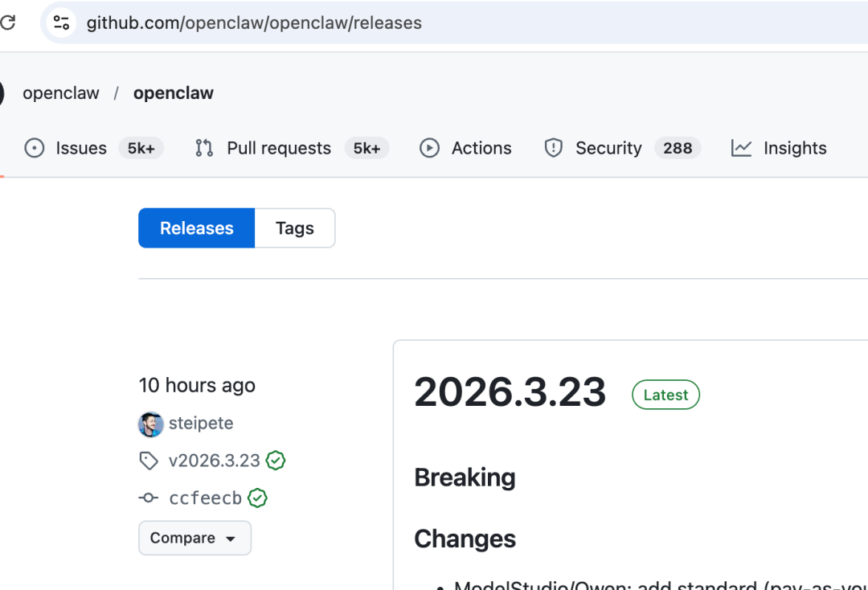Expand the Compare dropdown
Viewport: 868px width, 590px height.
[x=194, y=538]
